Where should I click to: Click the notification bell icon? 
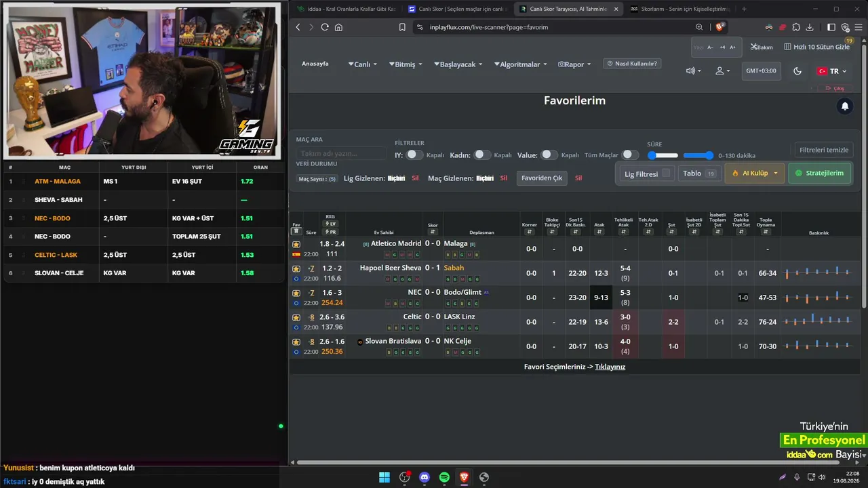(x=845, y=106)
